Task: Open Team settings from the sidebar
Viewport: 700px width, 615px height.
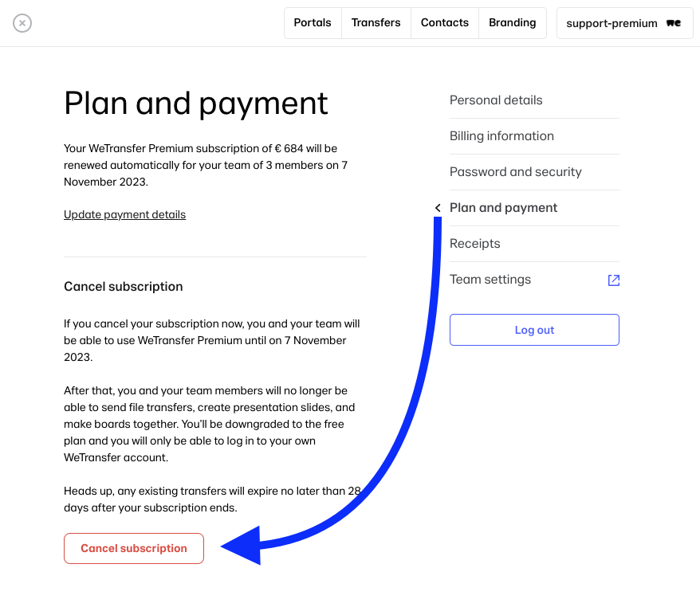Action: (x=490, y=279)
